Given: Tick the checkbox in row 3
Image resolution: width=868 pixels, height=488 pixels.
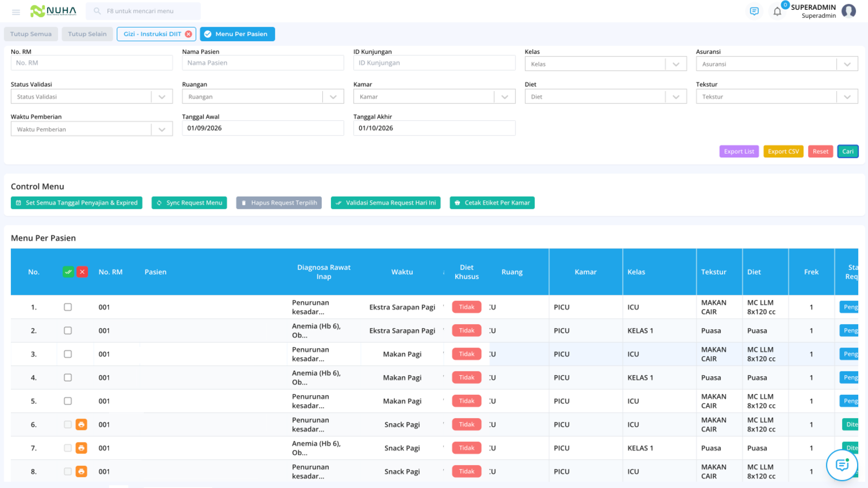Looking at the screenshot, I should tap(68, 354).
